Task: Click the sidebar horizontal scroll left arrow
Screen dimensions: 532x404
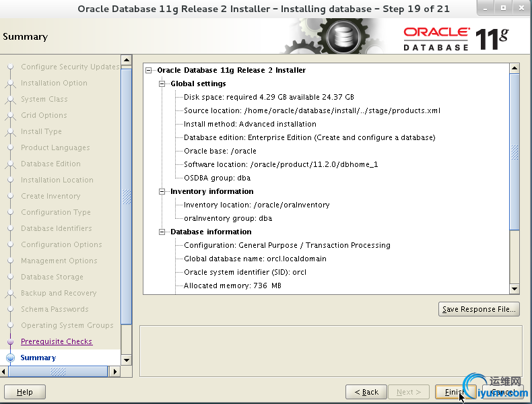Action: (4, 372)
